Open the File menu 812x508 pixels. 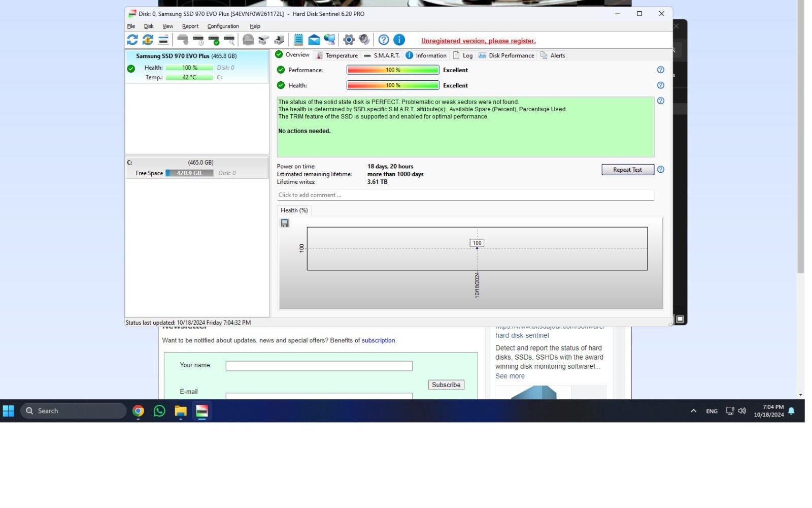(x=131, y=26)
